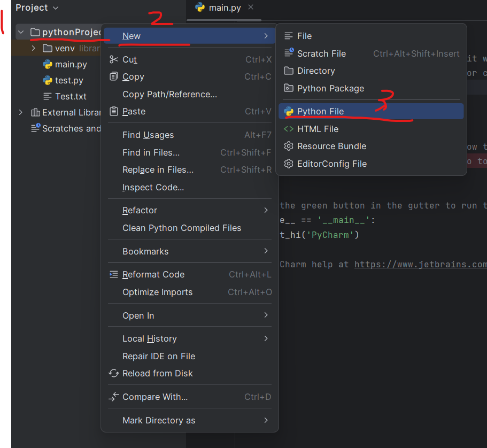Viewport: 487px width, 448px height.
Task: Choose Inspect Code menu entry
Action: [x=190, y=187]
